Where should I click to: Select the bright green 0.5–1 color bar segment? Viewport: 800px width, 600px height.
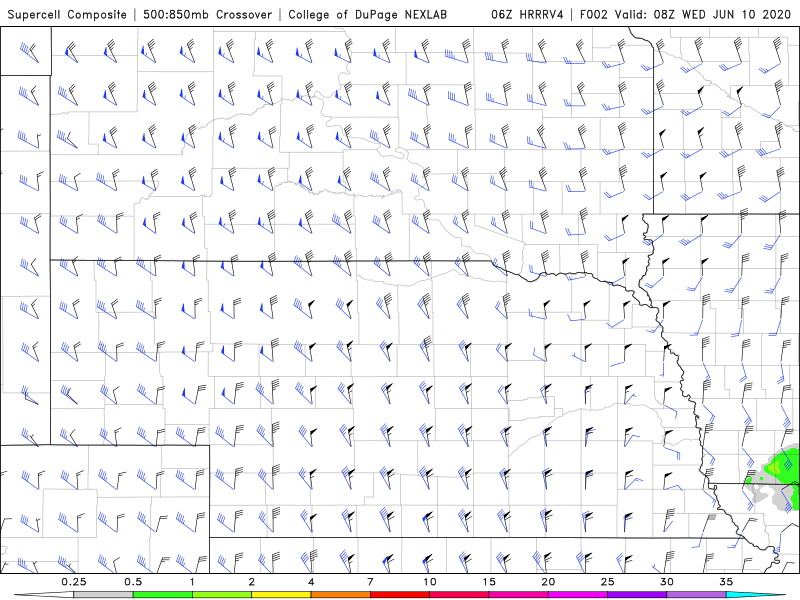[163, 595]
